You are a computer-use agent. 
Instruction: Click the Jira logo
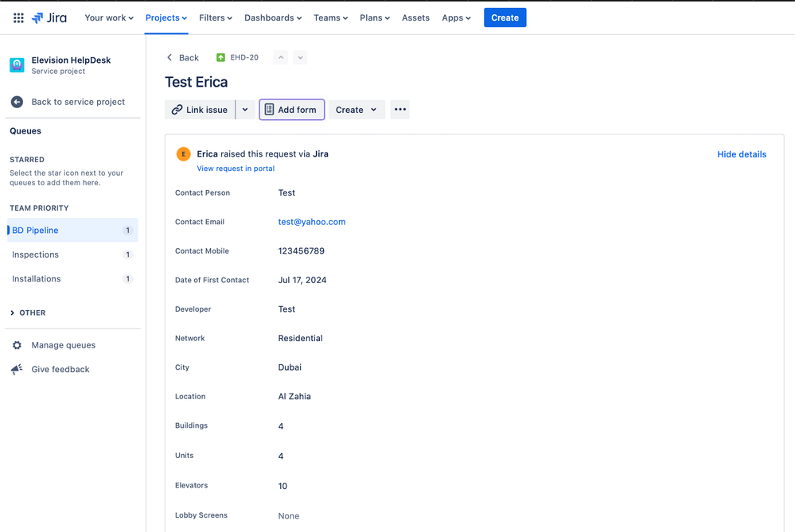click(x=49, y=17)
